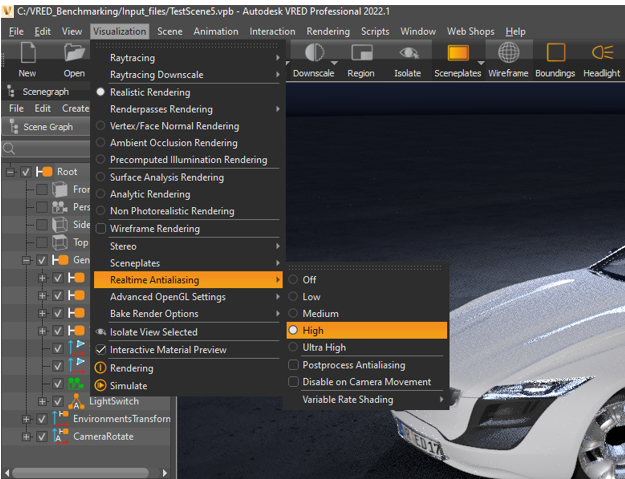Expand the EnvironmentsTransform tree node

tap(27, 419)
